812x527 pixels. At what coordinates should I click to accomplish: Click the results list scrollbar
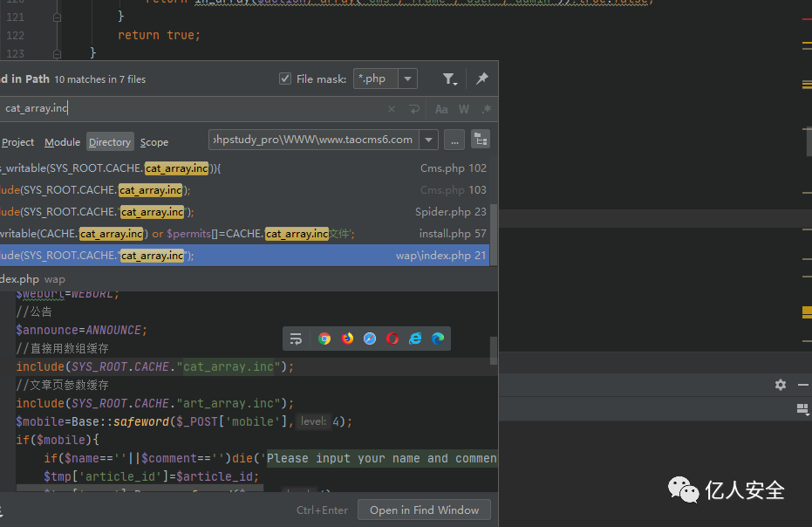pyautogui.click(x=494, y=233)
